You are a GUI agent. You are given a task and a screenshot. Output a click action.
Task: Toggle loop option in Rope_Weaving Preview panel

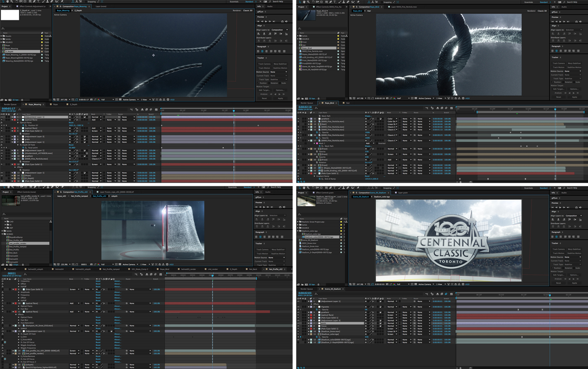[282, 21]
